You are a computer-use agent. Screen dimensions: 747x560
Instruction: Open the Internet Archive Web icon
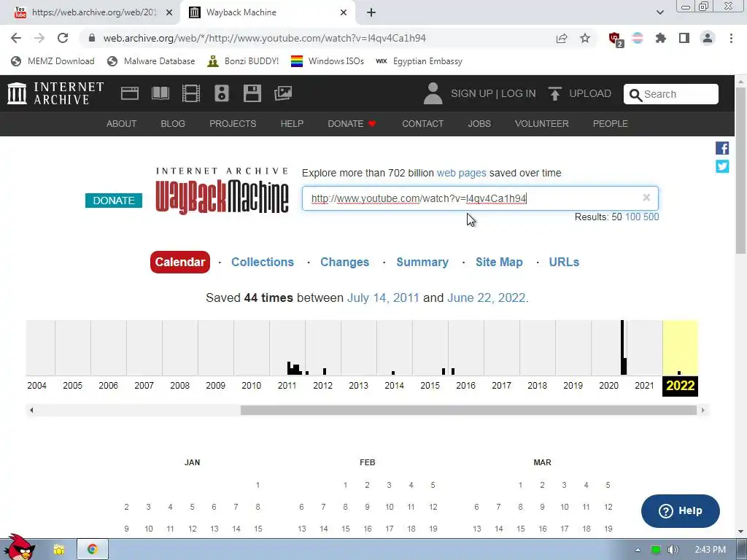(130, 93)
